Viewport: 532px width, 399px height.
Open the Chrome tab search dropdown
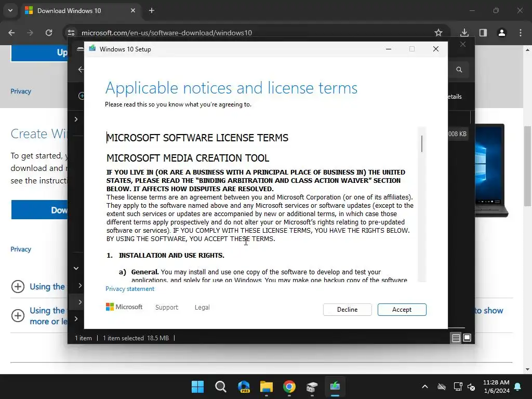click(10, 10)
